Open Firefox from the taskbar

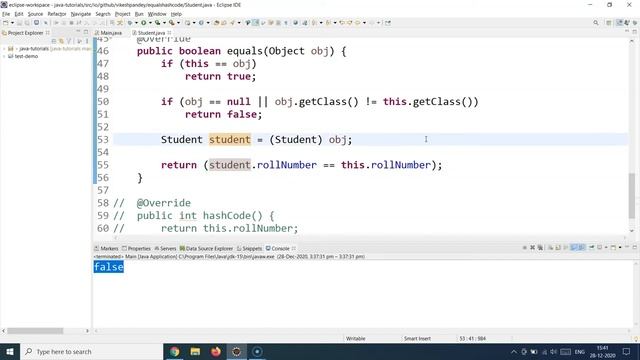tap(216, 351)
